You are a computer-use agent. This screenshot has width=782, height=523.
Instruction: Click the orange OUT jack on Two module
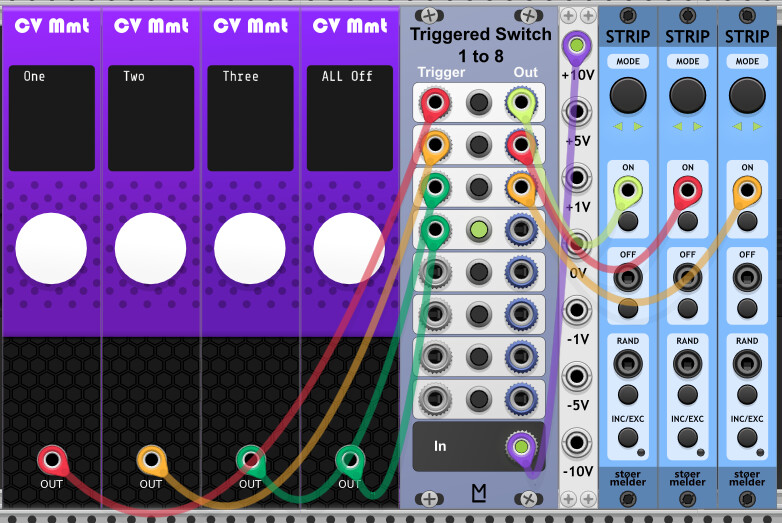[x=152, y=460]
